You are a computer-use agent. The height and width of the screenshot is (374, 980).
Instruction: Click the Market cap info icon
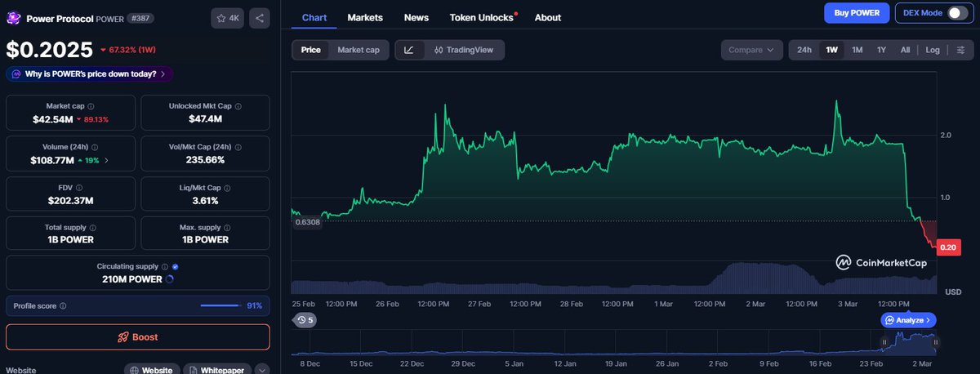coord(91,106)
